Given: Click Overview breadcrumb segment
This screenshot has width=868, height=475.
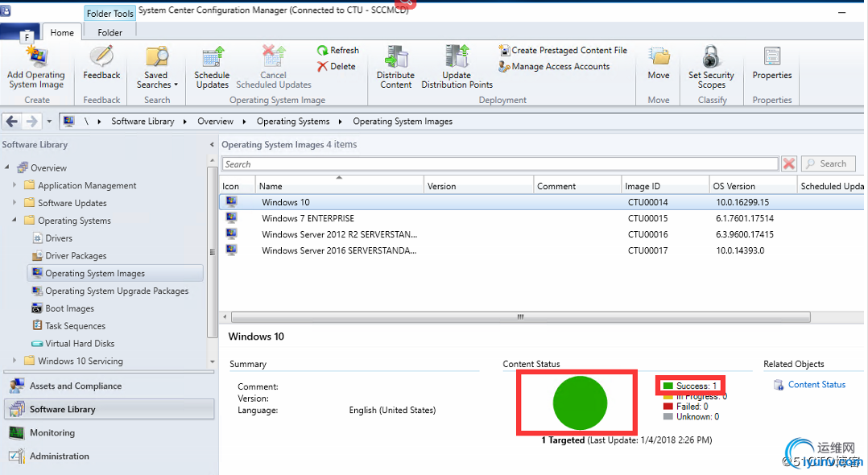Looking at the screenshot, I should click(x=215, y=122).
